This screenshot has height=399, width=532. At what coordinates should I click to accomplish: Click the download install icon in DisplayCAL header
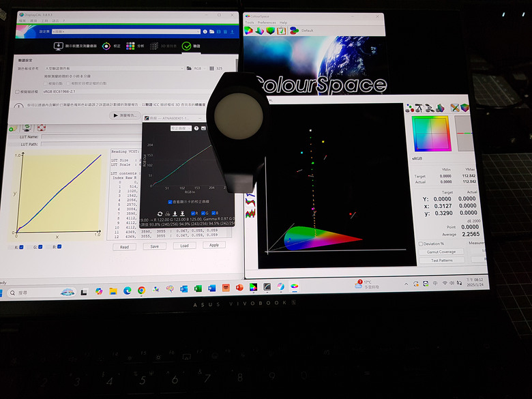(x=232, y=31)
